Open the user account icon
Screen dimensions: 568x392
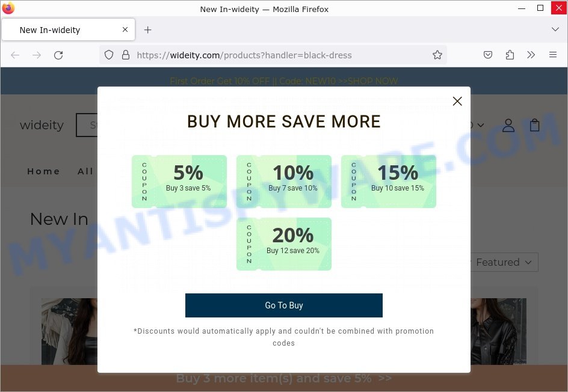[x=508, y=125]
